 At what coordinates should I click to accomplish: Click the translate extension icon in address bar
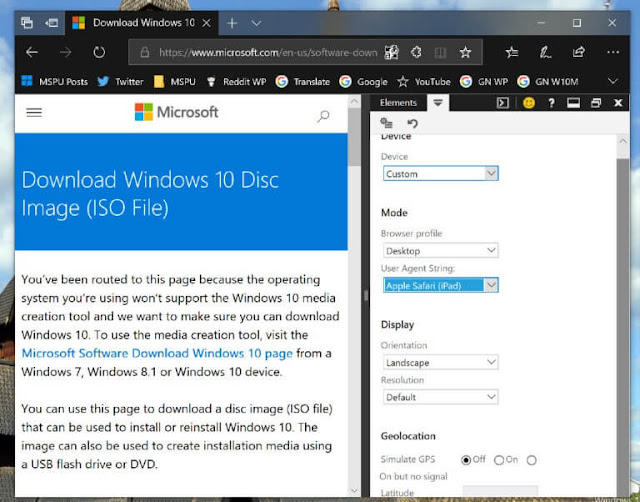coord(391,52)
